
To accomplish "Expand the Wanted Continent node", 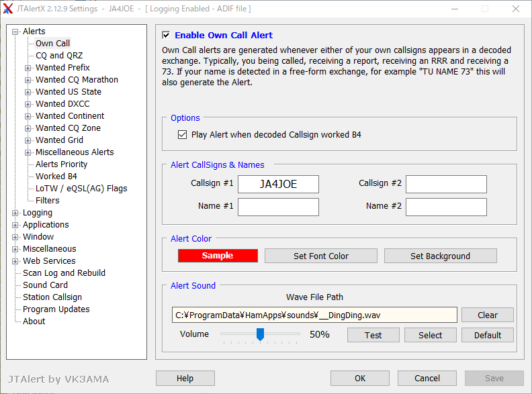I will point(28,116).
